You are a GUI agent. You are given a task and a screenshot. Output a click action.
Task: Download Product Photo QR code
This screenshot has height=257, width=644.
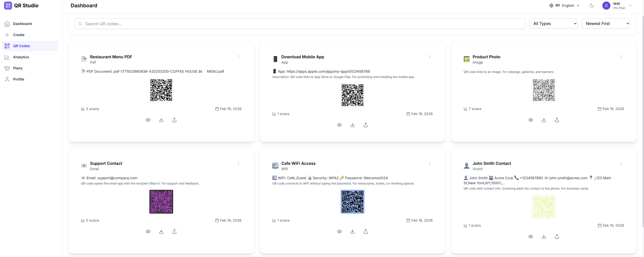coord(544,120)
